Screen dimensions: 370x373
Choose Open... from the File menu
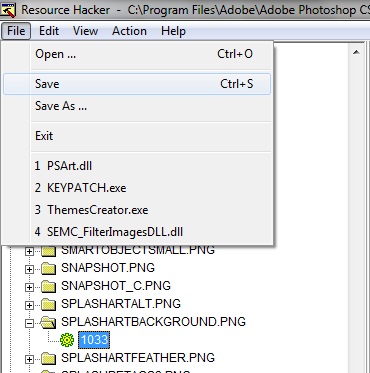(137, 54)
